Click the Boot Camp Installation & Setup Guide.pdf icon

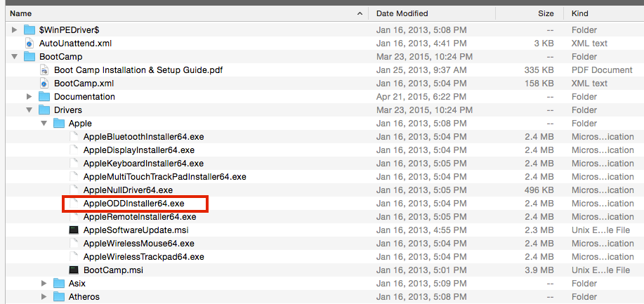[44, 70]
